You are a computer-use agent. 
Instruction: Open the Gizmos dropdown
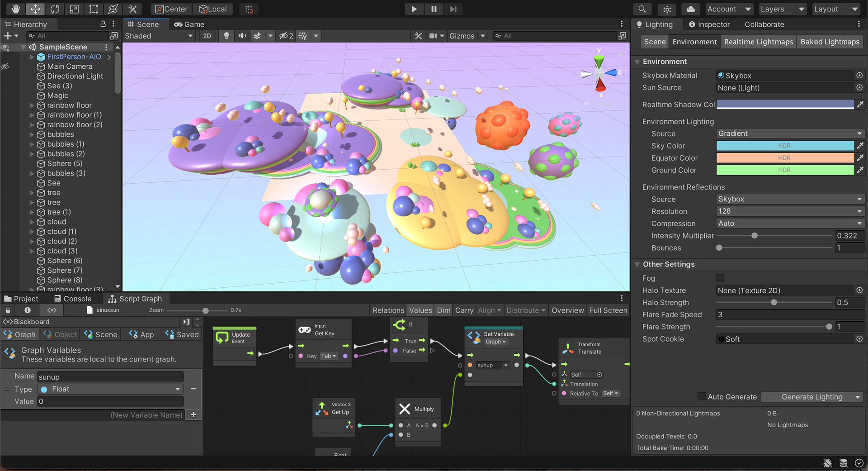pyautogui.click(x=467, y=36)
